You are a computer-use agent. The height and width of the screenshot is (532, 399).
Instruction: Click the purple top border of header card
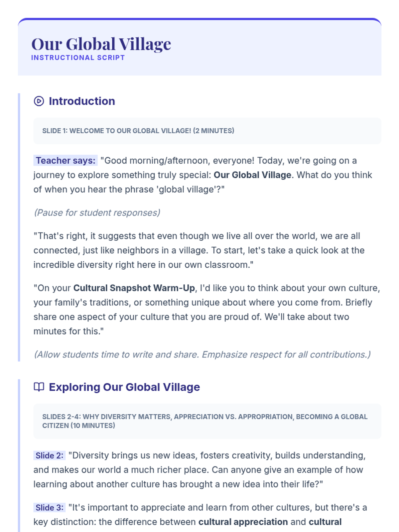199,19
